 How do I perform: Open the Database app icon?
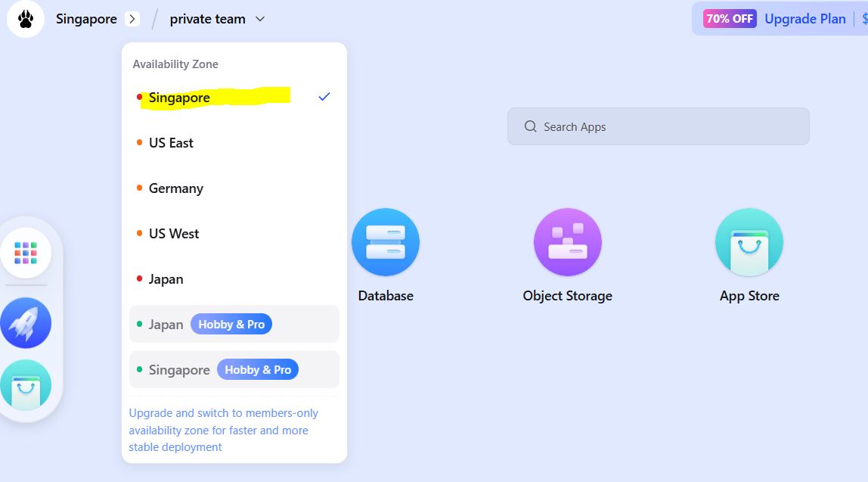point(386,242)
